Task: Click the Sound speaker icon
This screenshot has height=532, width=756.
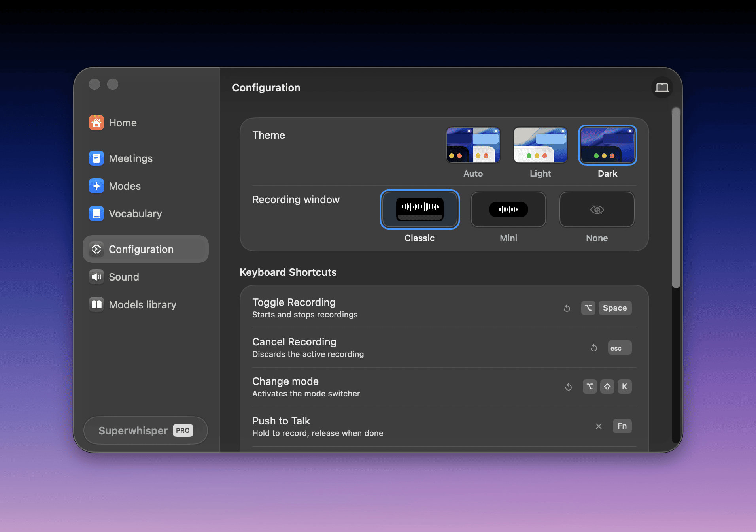Action: pyautogui.click(x=96, y=277)
